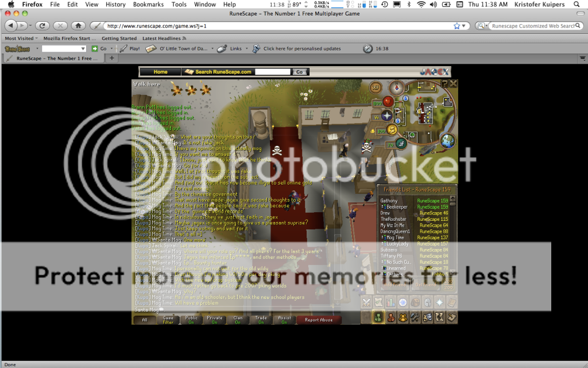Viewport: 588px width, 368px height.
Task: Click the compass above the minimap
Action: tap(396, 88)
